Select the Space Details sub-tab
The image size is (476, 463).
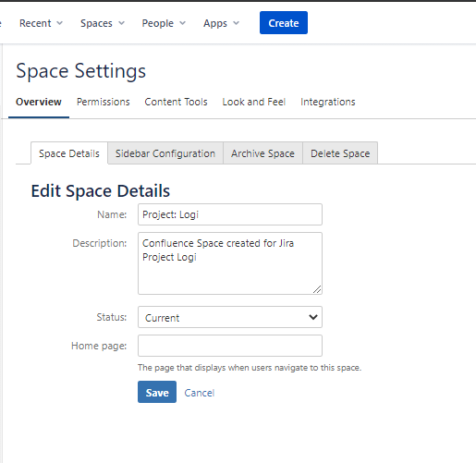click(x=69, y=153)
